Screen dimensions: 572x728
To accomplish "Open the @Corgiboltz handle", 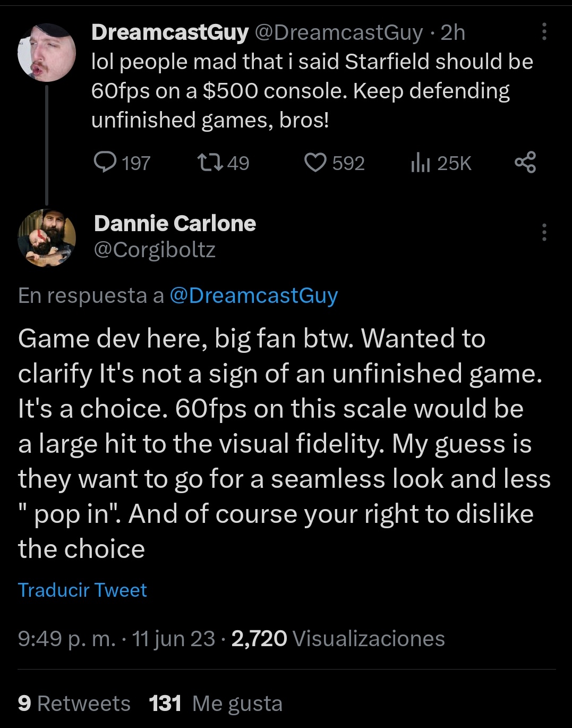I will coord(155,249).
